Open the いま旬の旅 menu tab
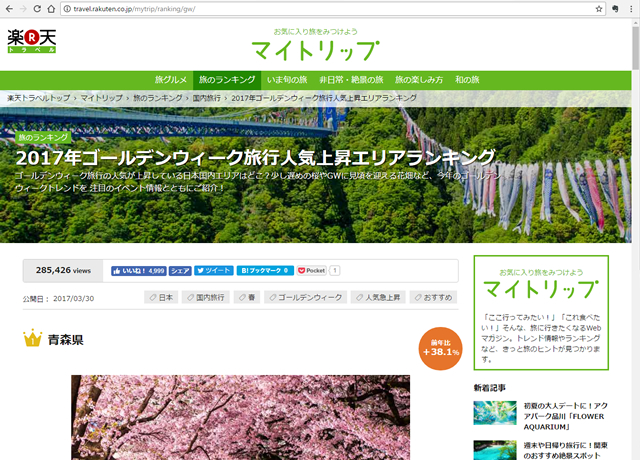 284,79
